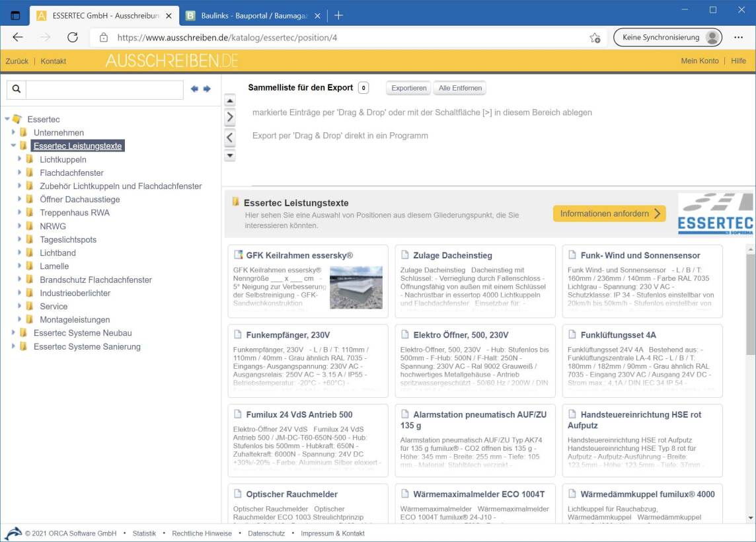Click Zurück in the yellow header
This screenshot has height=542, width=756.
[x=17, y=61]
